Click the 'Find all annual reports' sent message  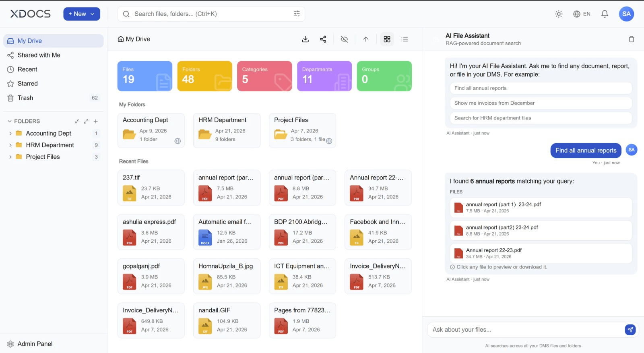tap(586, 151)
